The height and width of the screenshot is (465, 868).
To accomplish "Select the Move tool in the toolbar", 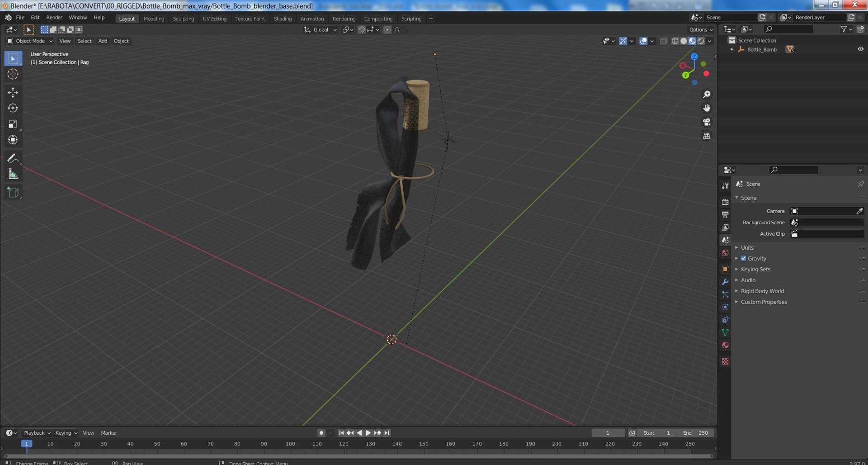I will coord(13,92).
